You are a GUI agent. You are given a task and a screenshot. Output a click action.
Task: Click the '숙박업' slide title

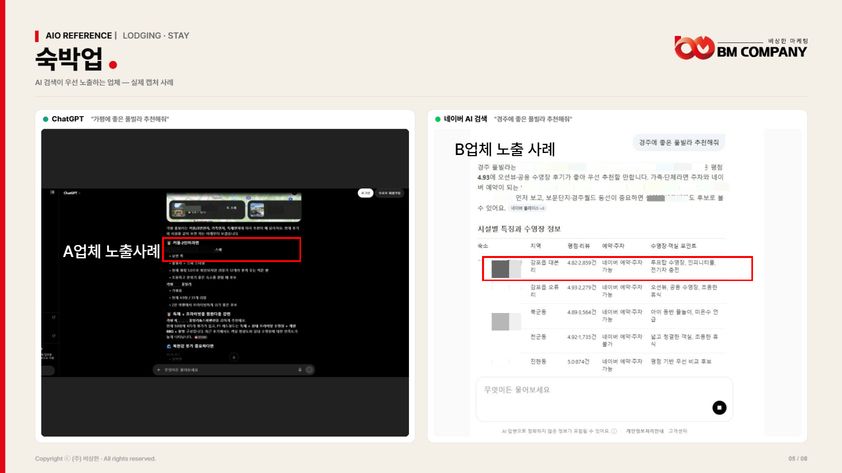point(69,59)
